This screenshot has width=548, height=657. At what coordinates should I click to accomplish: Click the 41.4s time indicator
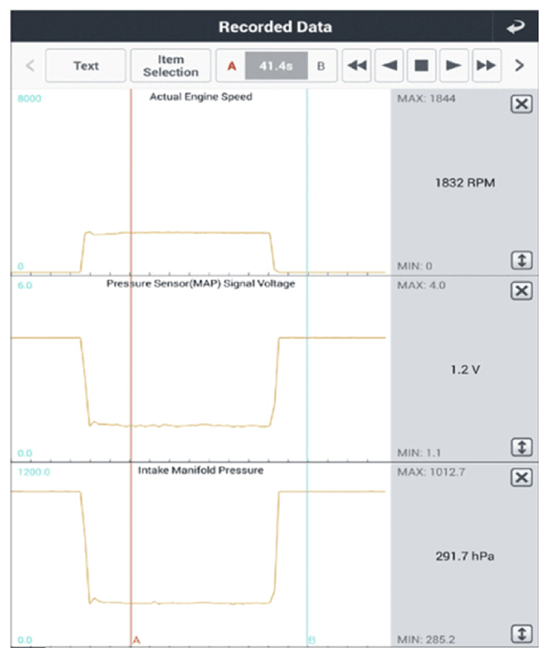(276, 66)
